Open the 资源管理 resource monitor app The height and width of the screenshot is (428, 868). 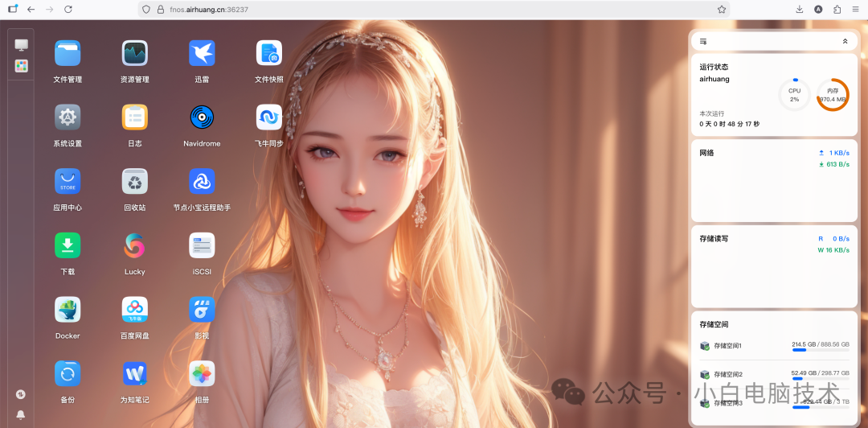click(x=134, y=53)
